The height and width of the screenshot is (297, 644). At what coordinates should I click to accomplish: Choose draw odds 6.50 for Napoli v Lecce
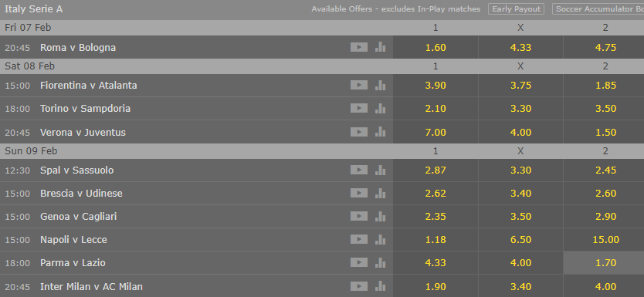point(520,240)
